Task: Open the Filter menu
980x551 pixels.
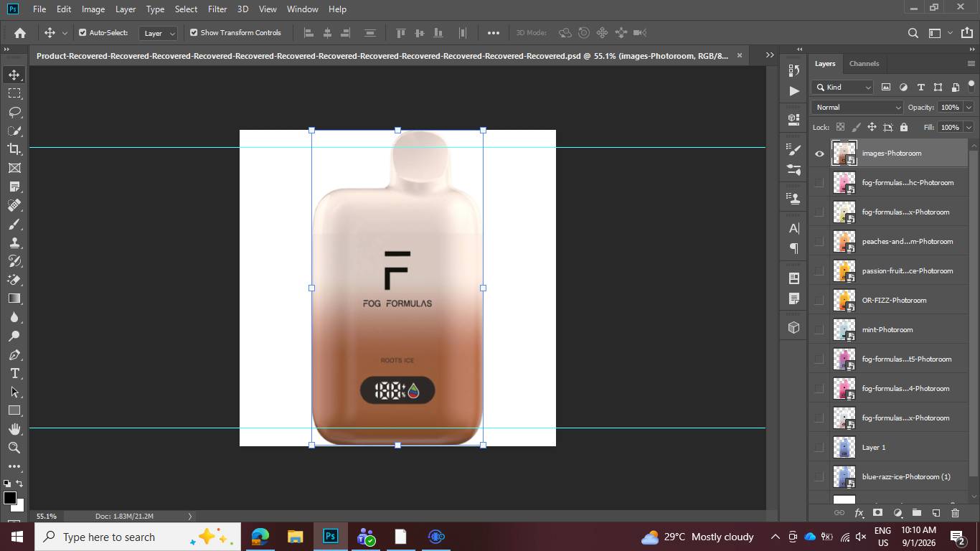Action: coord(217,9)
